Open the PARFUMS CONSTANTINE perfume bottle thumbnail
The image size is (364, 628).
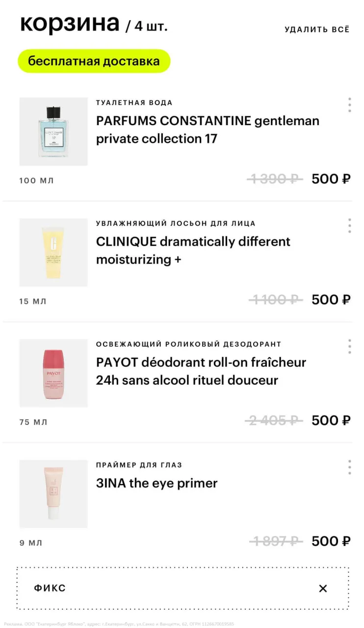pos(53,131)
